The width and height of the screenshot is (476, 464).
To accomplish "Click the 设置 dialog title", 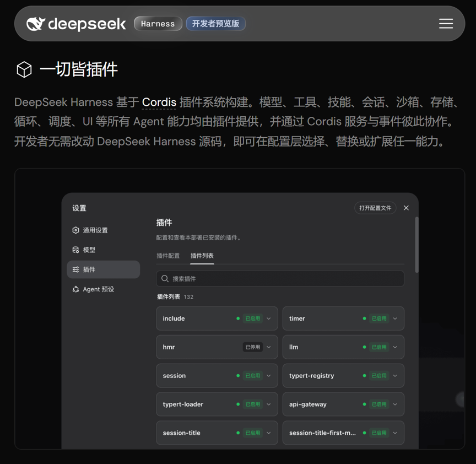I will tap(79, 208).
